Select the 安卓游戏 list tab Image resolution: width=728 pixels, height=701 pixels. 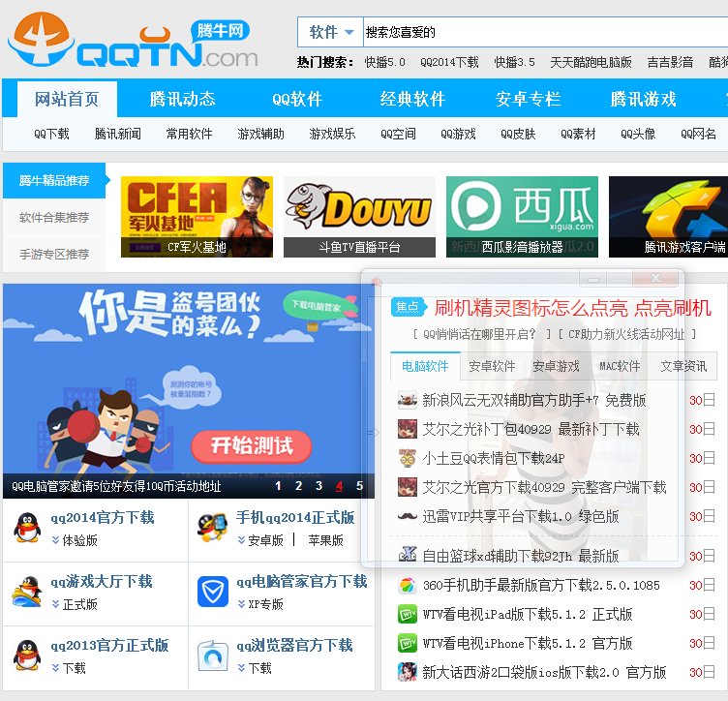click(556, 366)
